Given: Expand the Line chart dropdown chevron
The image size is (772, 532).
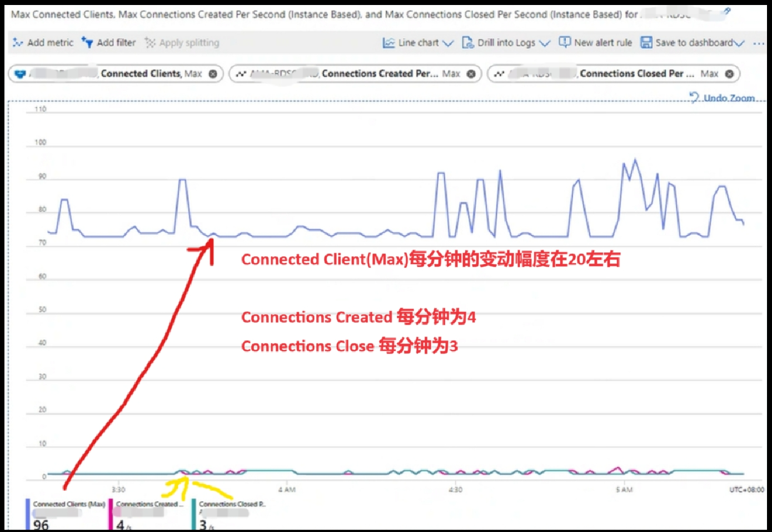Looking at the screenshot, I should [x=448, y=43].
